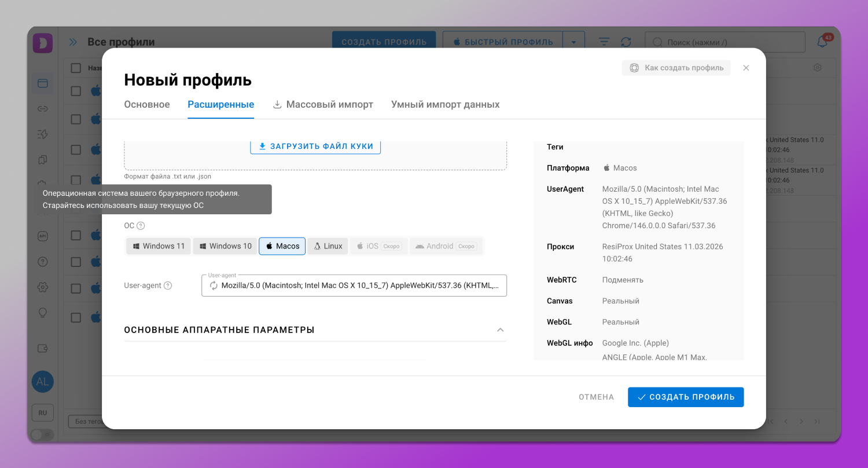Open notifications bell with 43 badge
Screen dimensions: 868x468
[822, 42]
